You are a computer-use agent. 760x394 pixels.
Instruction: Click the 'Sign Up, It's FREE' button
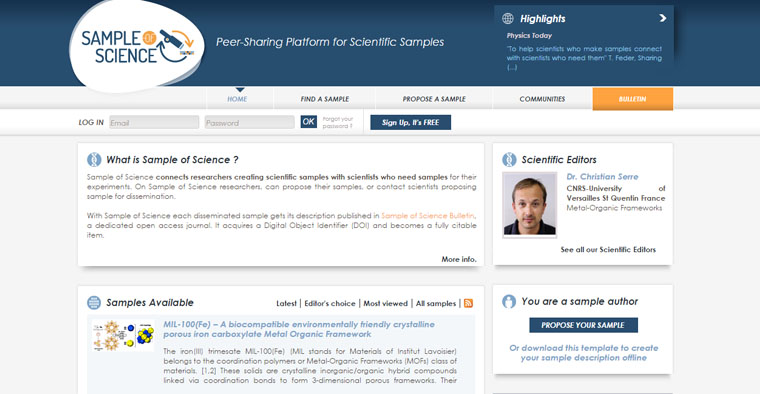pos(411,123)
